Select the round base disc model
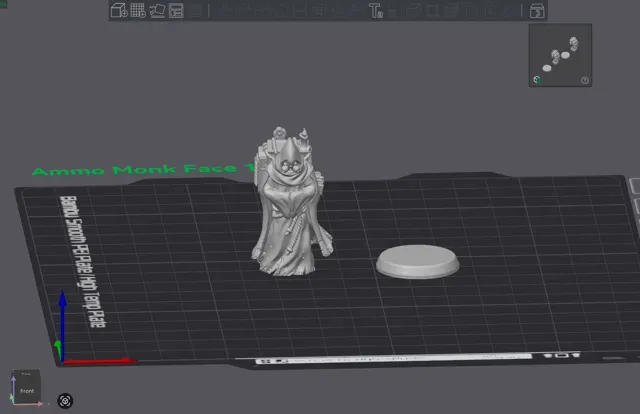Image resolution: width=640 pixels, height=414 pixels. [x=418, y=262]
